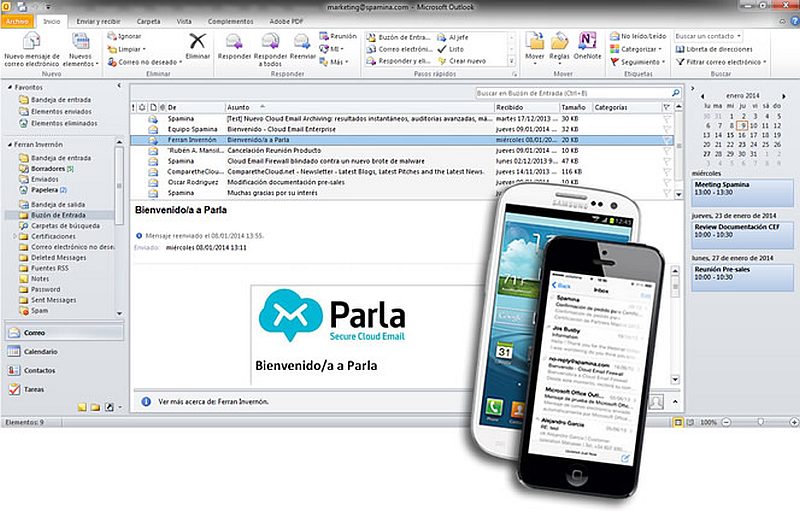Click the zoom slider handle

pos(760,422)
